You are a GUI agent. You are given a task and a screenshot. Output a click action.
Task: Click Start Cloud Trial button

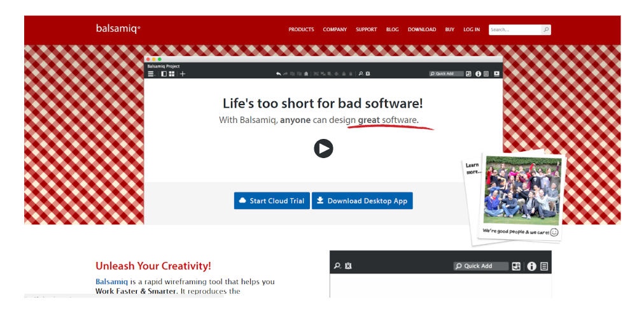272,201
